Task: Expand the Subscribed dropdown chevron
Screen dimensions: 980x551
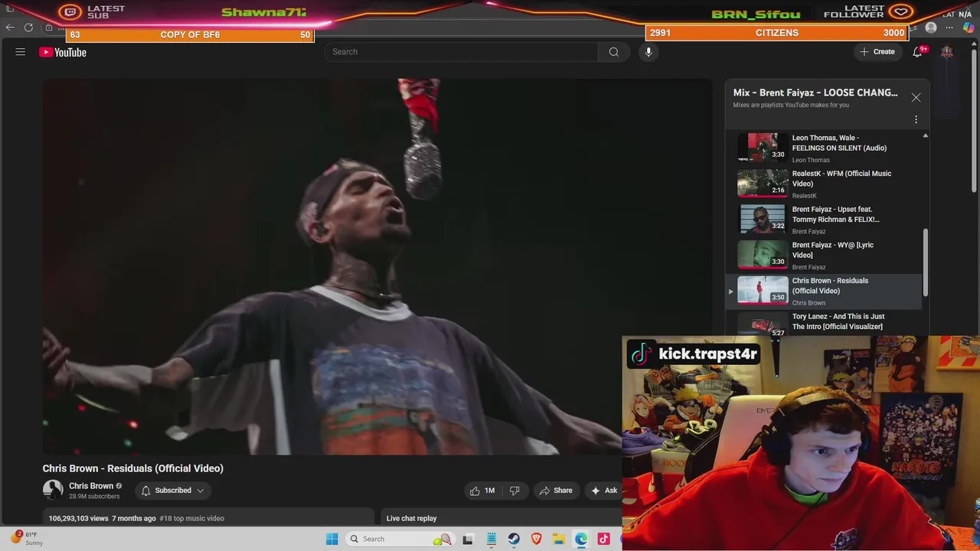Action: [201, 491]
